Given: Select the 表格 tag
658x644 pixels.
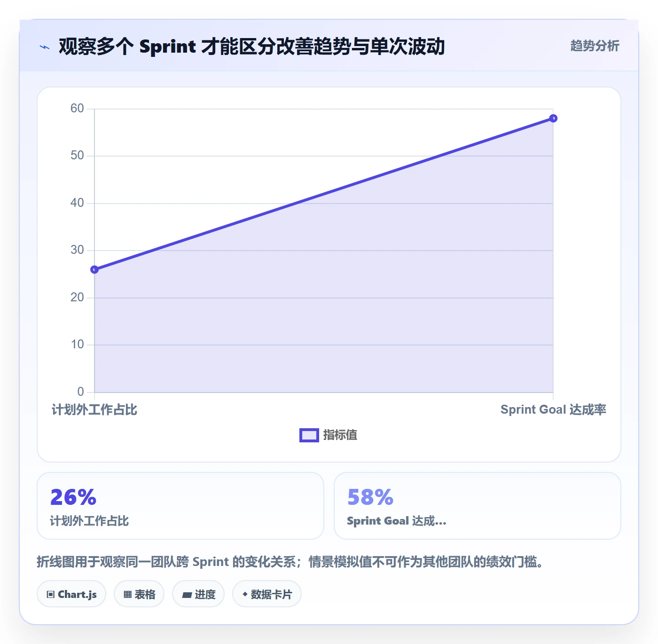Looking at the screenshot, I should (139, 594).
